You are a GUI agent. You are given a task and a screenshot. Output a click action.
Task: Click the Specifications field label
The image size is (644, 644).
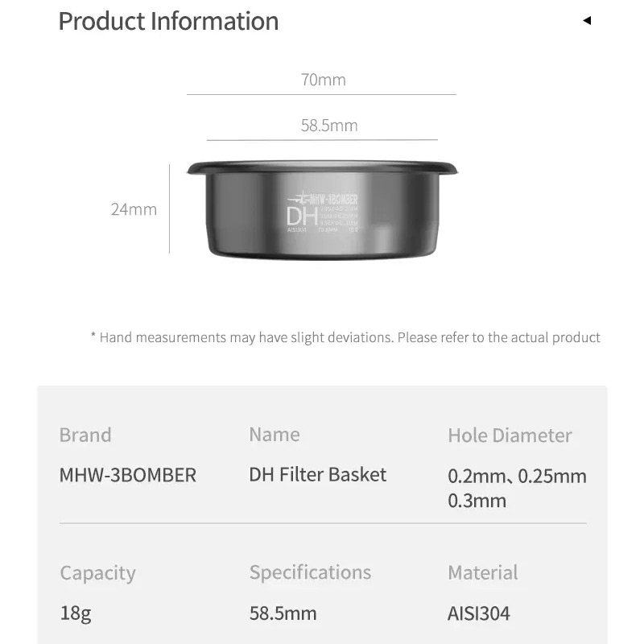click(x=310, y=572)
